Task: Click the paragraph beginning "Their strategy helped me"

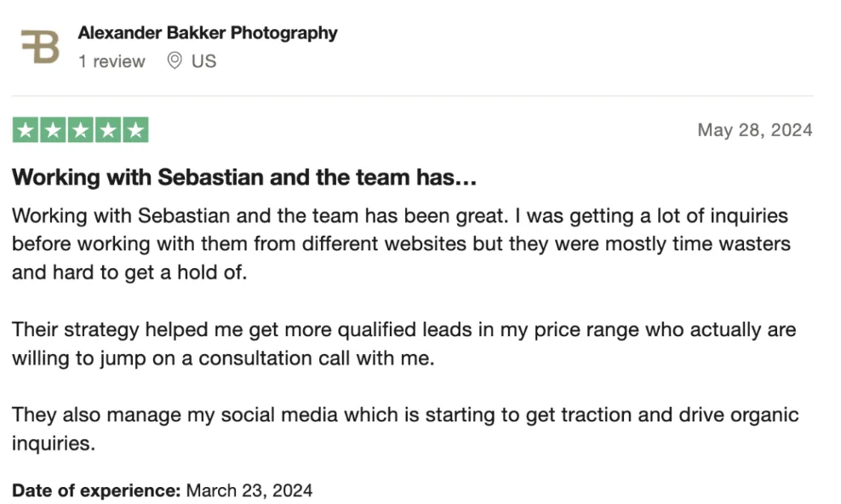Action: point(403,344)
